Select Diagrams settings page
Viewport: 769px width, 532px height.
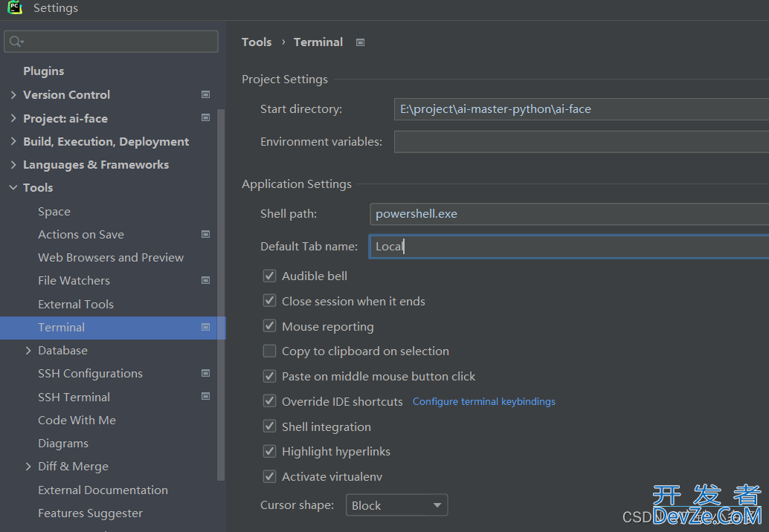click(x=63, y=444)
